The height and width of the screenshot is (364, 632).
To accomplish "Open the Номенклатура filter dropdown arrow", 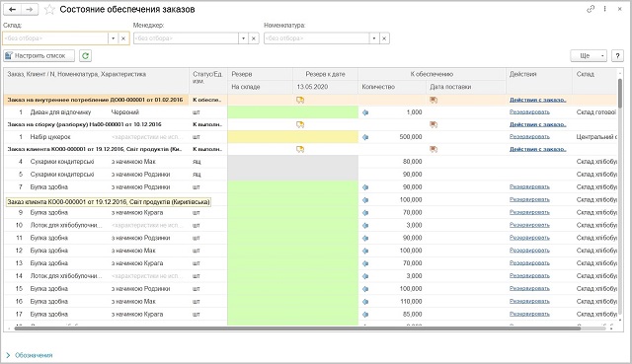I will pyautogui.click(x=374, y=38).
